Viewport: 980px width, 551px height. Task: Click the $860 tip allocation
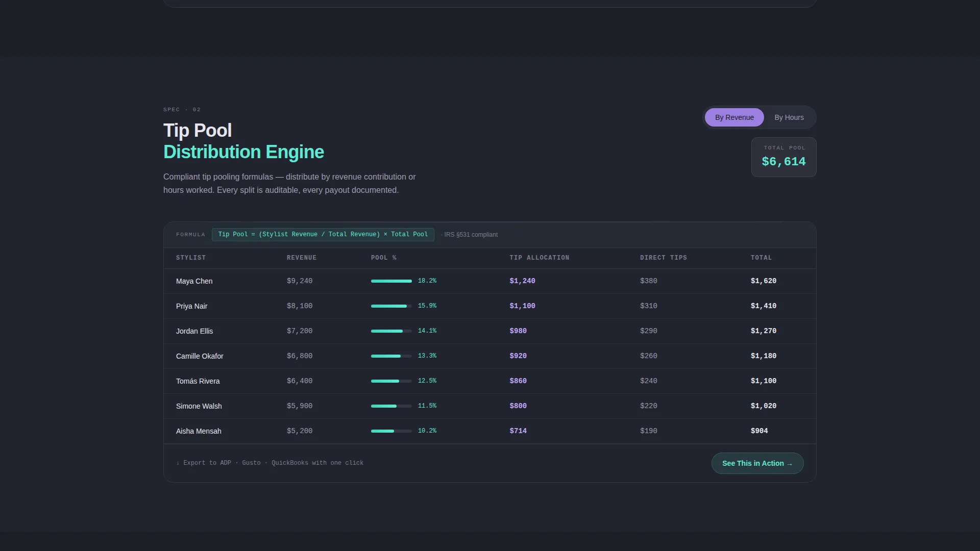coord(518,381)
